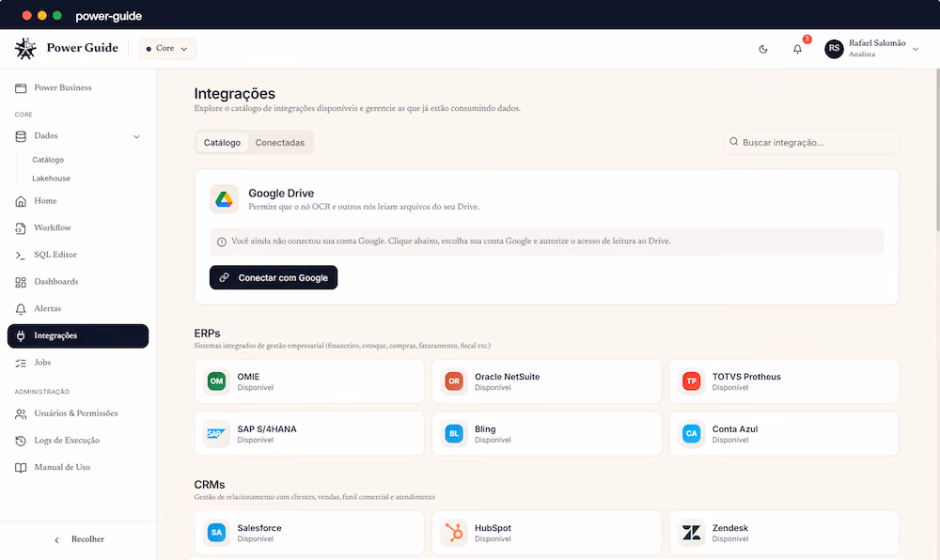Open the SAP S/4HANA integration card
This screenshot has width=940, height=560.
click(x=309, y=434)
